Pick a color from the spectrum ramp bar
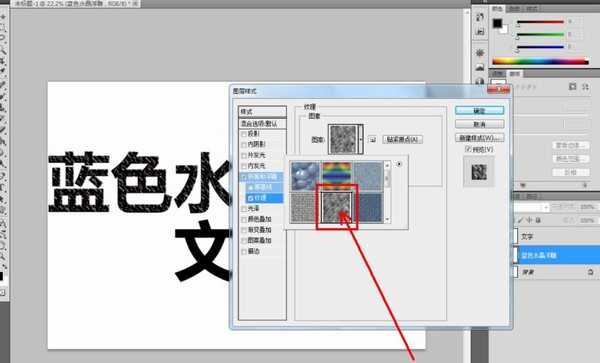 (540, 61)
